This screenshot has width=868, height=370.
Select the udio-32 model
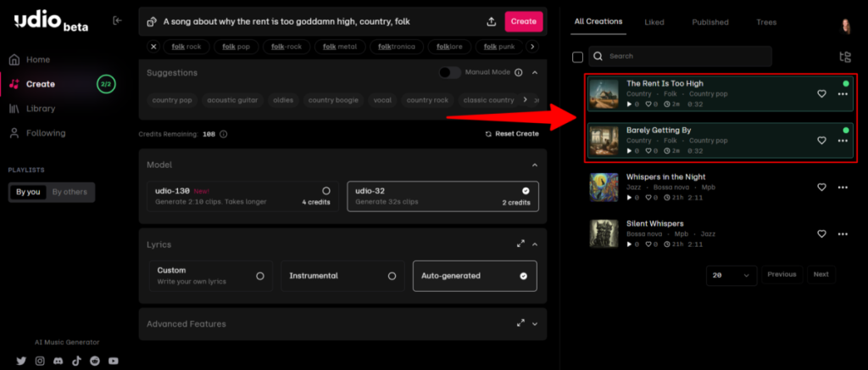click(442, 196)
